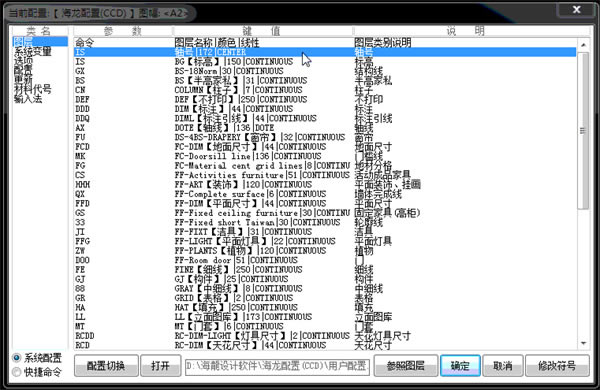Select the RCD row RC-DIM【天花尺寸】

tap(325, 345)
